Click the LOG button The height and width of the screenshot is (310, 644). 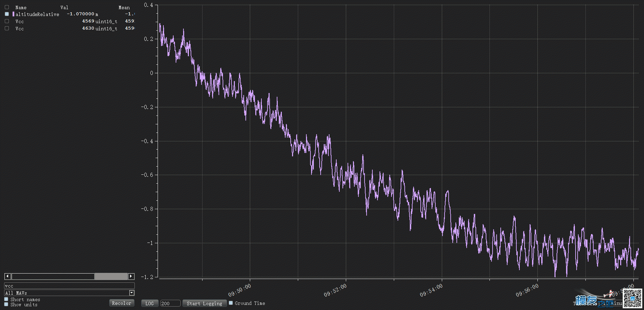tap(149, 304)
